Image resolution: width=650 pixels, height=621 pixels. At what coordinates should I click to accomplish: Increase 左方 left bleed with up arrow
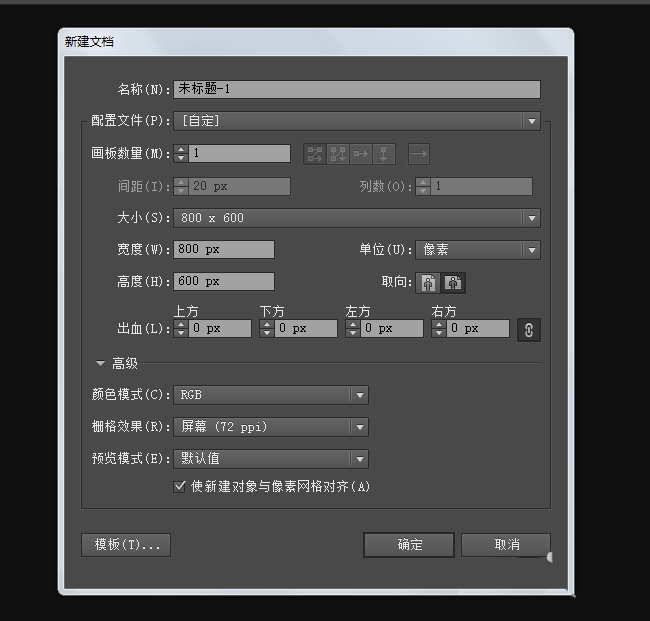[353, 325]
